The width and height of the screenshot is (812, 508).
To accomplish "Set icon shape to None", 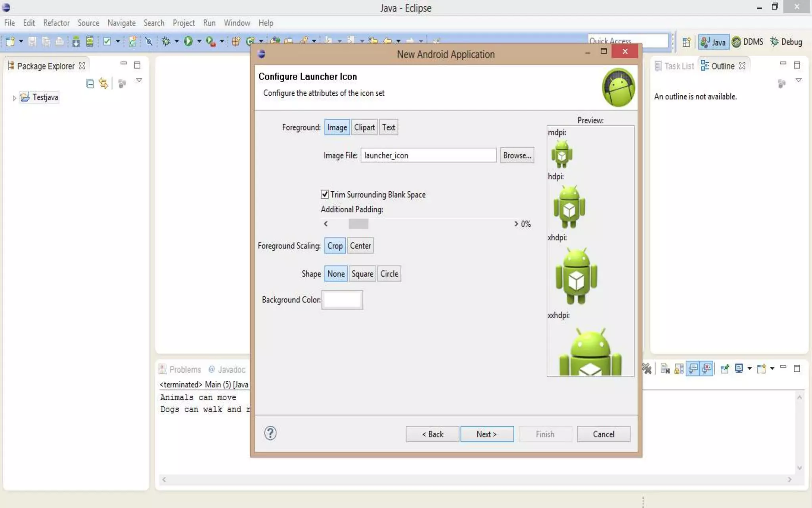I will pyautogui.click(x=336, y=274).
